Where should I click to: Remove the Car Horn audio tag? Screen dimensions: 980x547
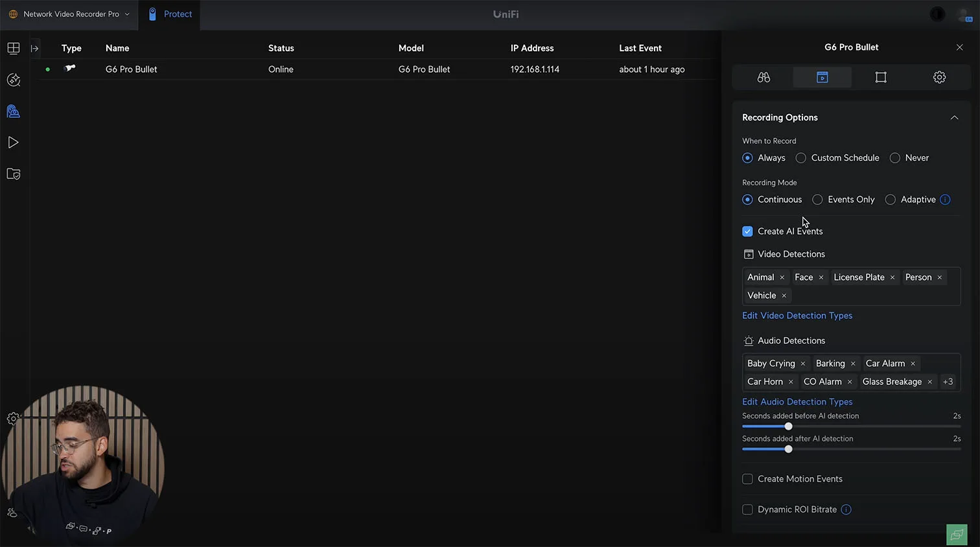[x=791, y=382]
